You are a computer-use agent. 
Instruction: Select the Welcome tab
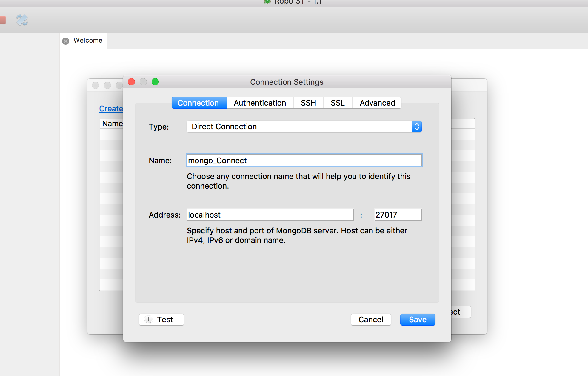tap(88, 41)
